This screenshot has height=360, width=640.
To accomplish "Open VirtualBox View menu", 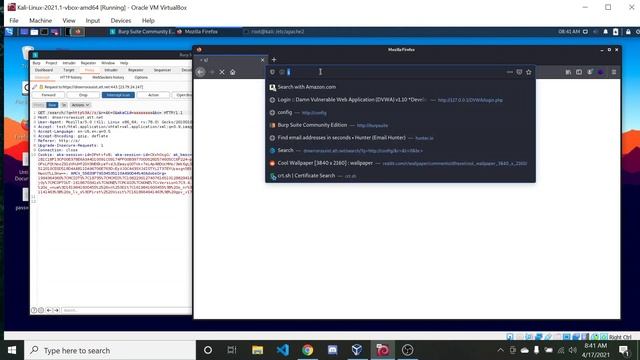I will click(69, 20).
